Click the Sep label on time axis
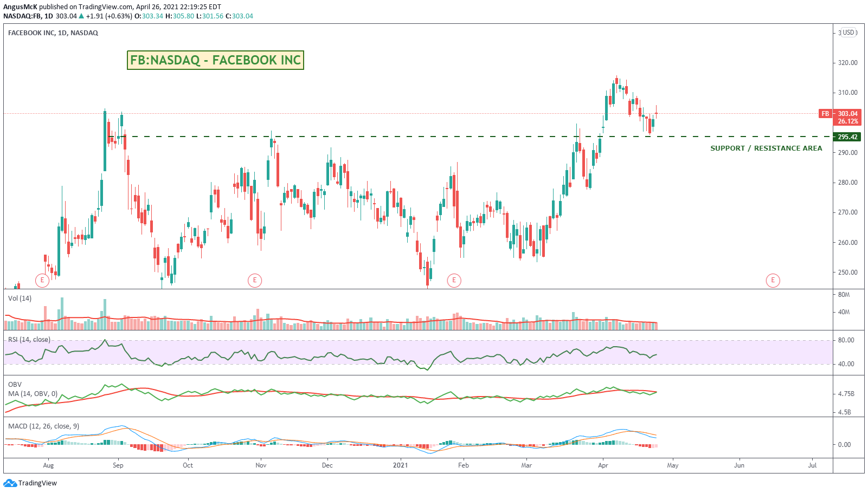This screenshot has width=868, height=493. 118,465
